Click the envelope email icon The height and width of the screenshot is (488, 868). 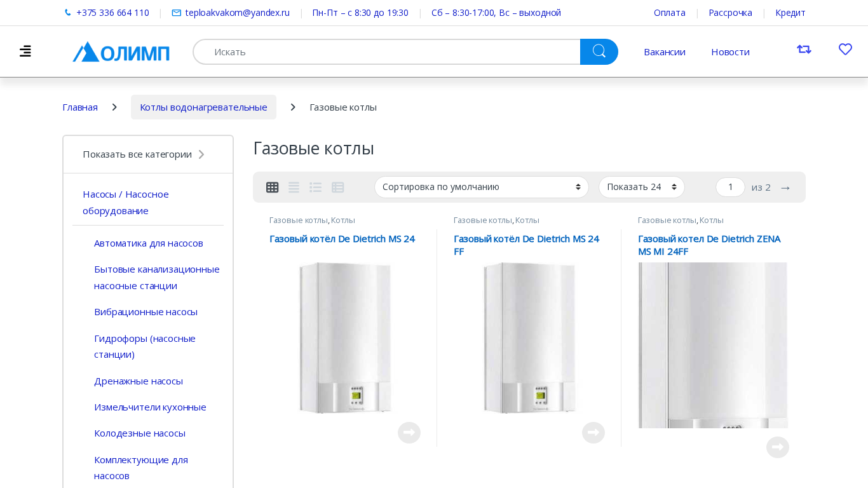(x=177, y=13)
